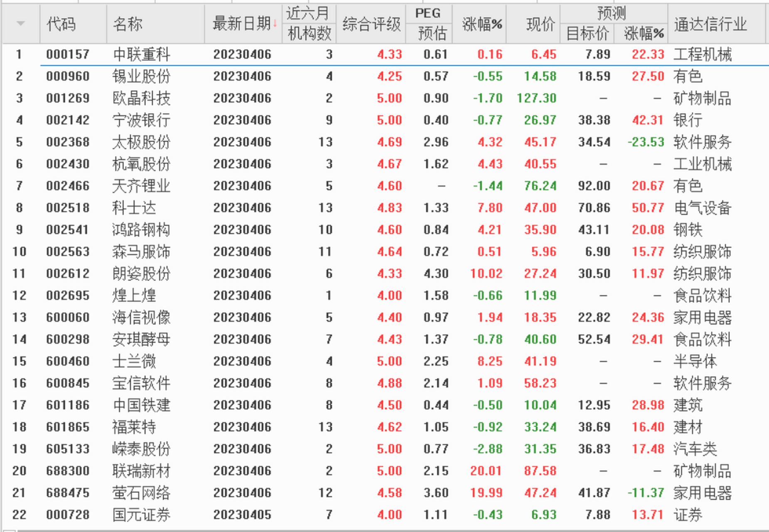The height and width of the screenshot is (532, 769).
Task: Select the 安琪酵母 stock name
Action: point(141,340)
